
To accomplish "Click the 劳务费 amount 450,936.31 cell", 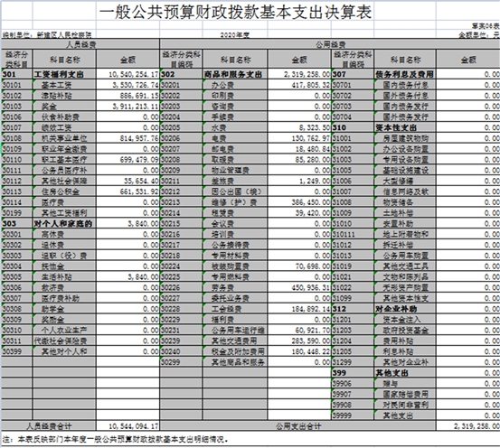I will pos(299,288).
